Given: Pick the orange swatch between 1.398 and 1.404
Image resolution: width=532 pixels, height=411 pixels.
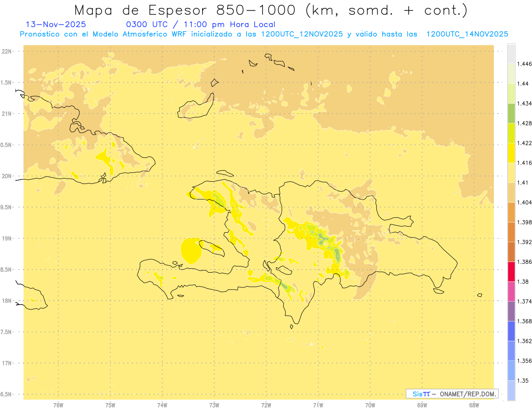Looking at the screenshot, I should coord(511,212).
